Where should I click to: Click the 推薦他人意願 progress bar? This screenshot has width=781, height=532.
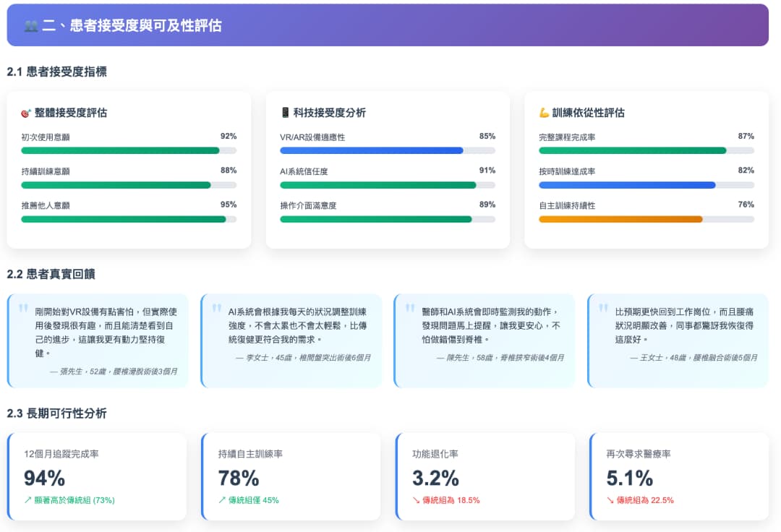[x=129, y=220]
